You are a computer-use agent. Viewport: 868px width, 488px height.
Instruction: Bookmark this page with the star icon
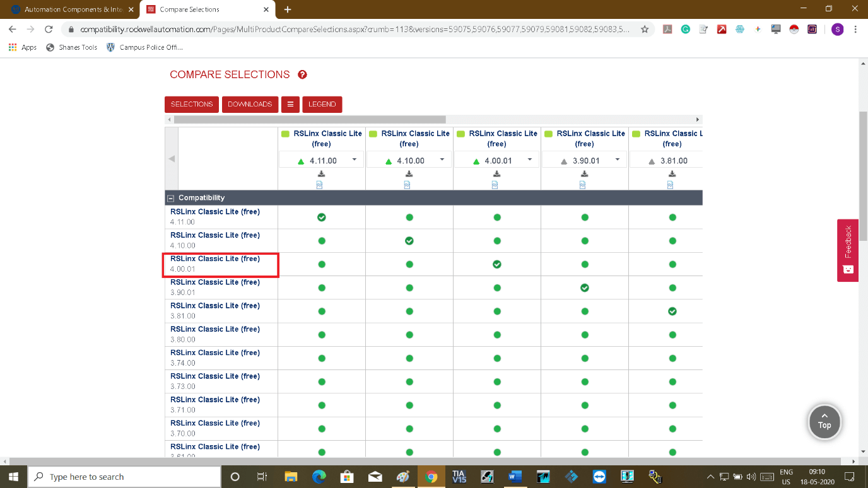coord(645,29)
